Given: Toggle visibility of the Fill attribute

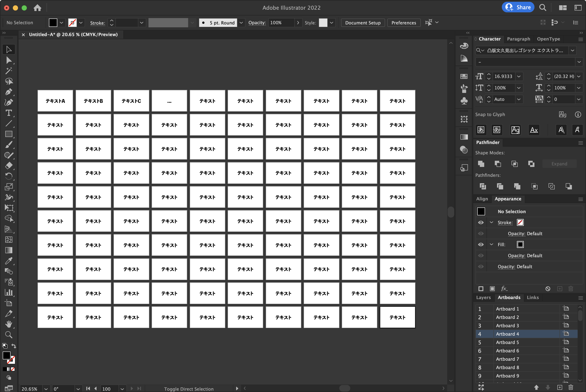Looking at the screenshot, I should tap(481, 244).
